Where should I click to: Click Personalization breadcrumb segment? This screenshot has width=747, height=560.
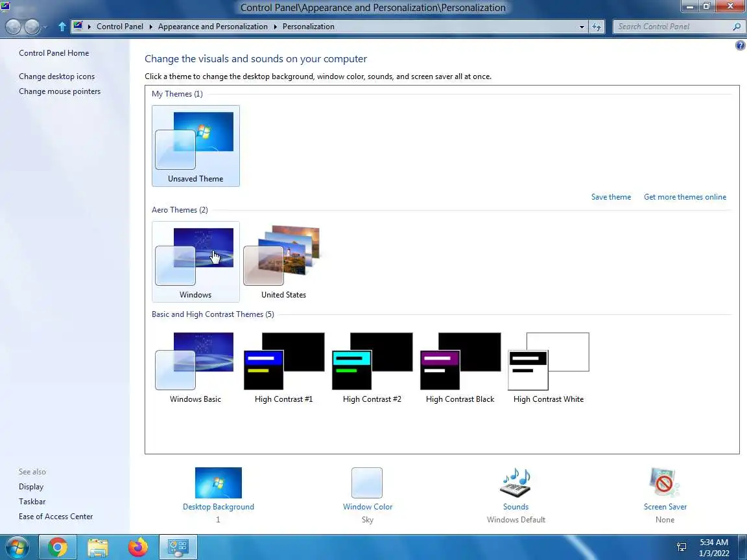tap(308, 27)
